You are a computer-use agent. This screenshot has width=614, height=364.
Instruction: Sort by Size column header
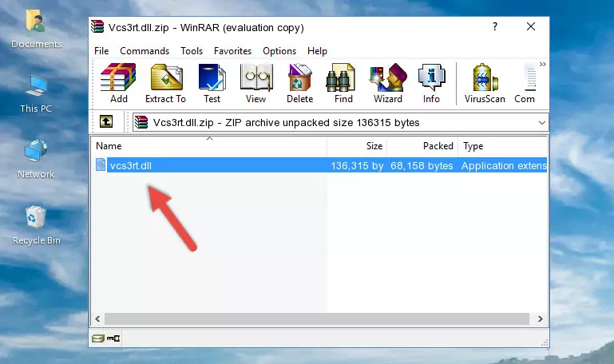(x=357, y=146)
